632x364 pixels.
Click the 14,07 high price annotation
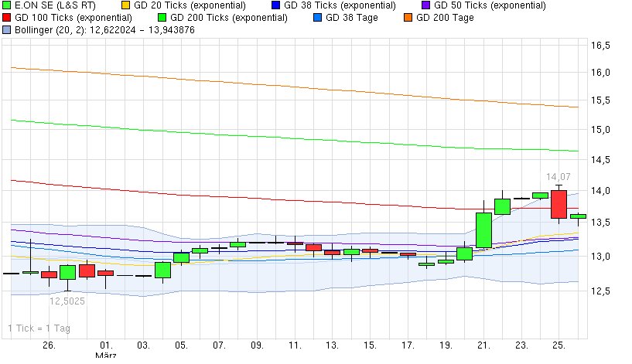coord(559,177)
